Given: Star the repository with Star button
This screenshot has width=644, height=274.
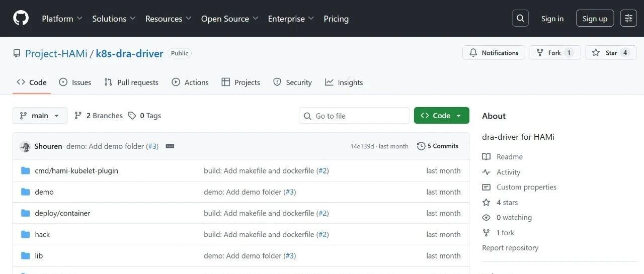Looking at the screenshot, I should pyautogui.click(x=611, y=53).
